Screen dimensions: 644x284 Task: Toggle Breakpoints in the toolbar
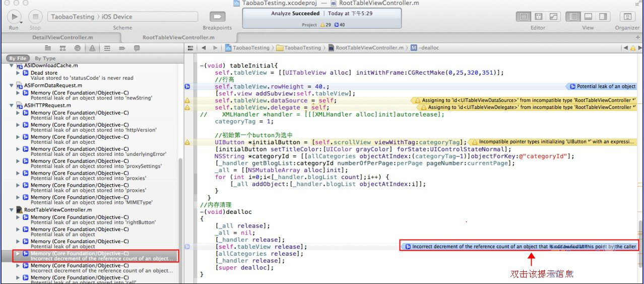click(x=217, y=17)
